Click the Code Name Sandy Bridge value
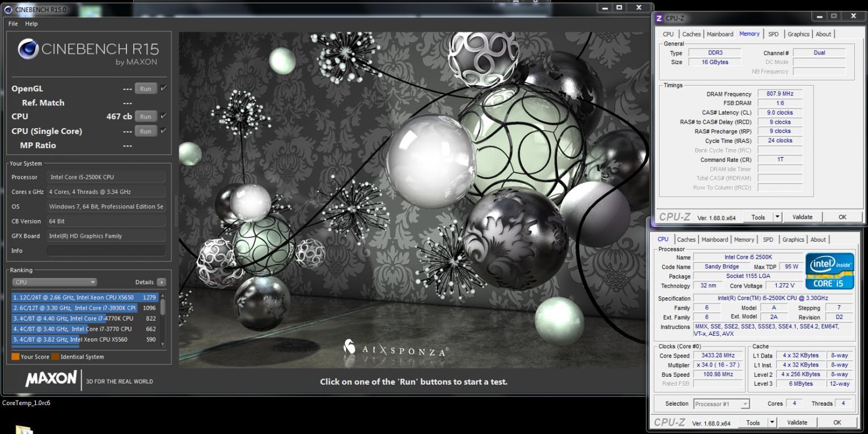The width and height of the screenshot is (868, 434). pyautogui.click(x=722, y=267)
